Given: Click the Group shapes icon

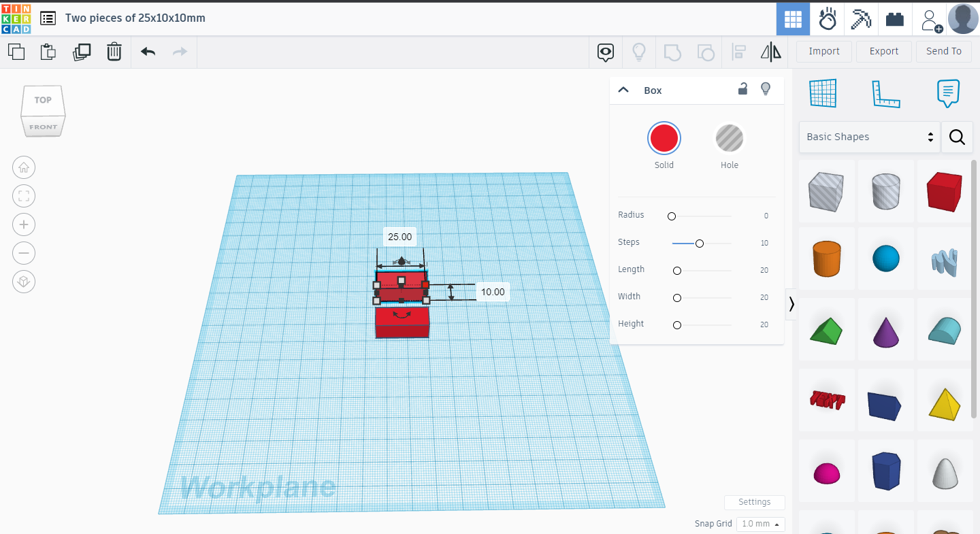Looking at the screenshot, I should click(672, 52).
